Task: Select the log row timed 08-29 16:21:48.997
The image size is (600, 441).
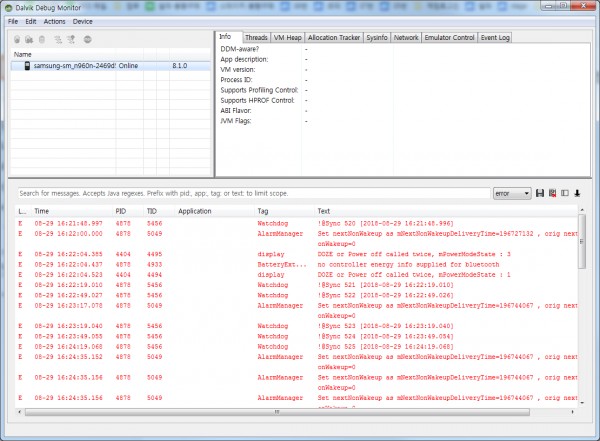Action: click(x=297, y=223)
